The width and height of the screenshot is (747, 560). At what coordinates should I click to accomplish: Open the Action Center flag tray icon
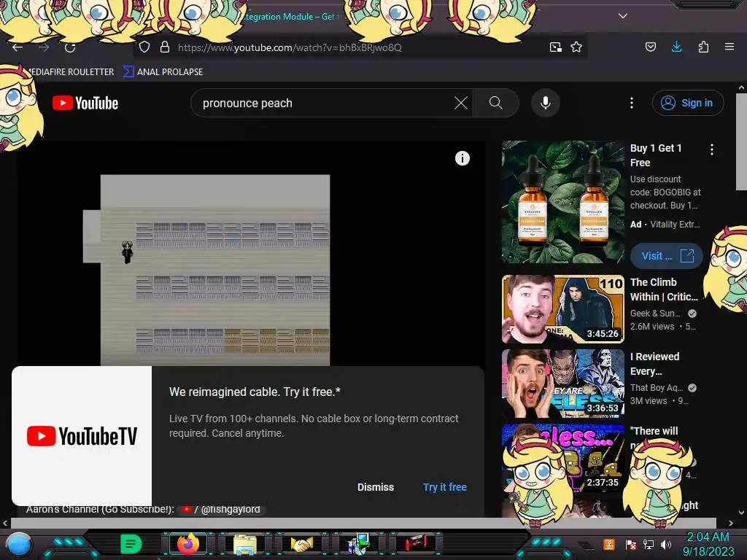pos(630,545)
